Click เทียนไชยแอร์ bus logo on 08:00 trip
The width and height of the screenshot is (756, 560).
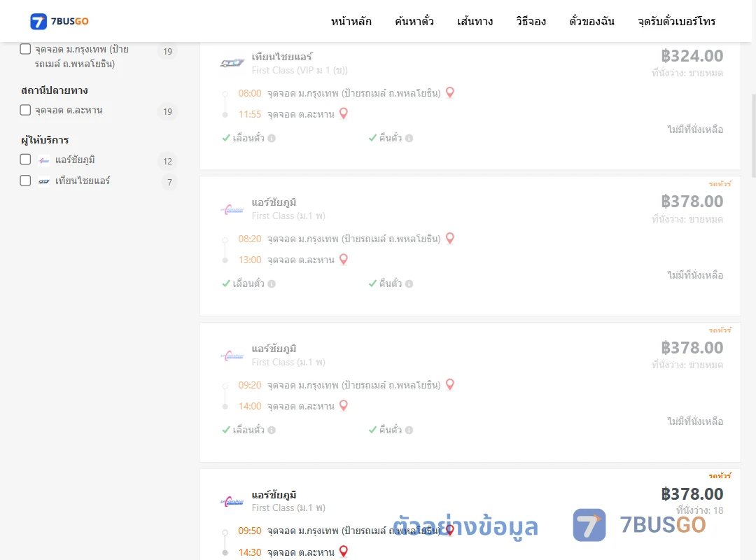click(x=232, y=63)
